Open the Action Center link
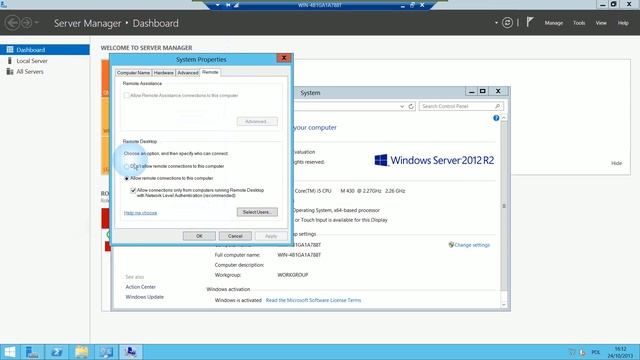 [140, 287]
